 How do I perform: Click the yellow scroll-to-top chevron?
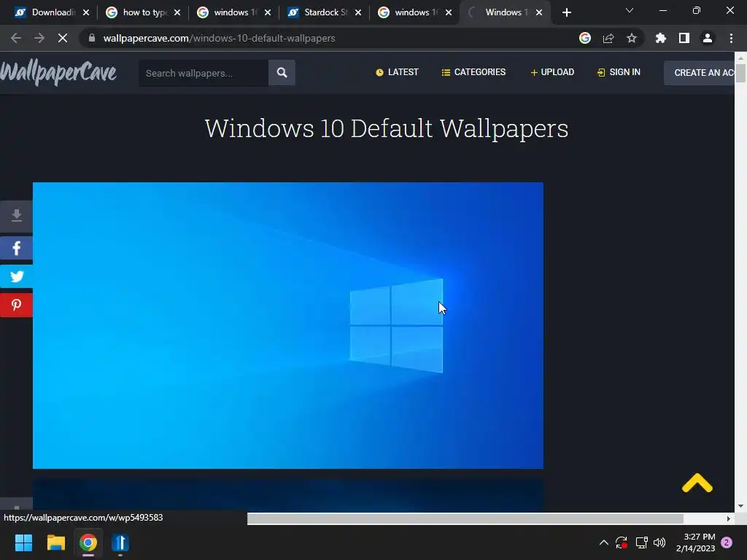coord(697,483)
